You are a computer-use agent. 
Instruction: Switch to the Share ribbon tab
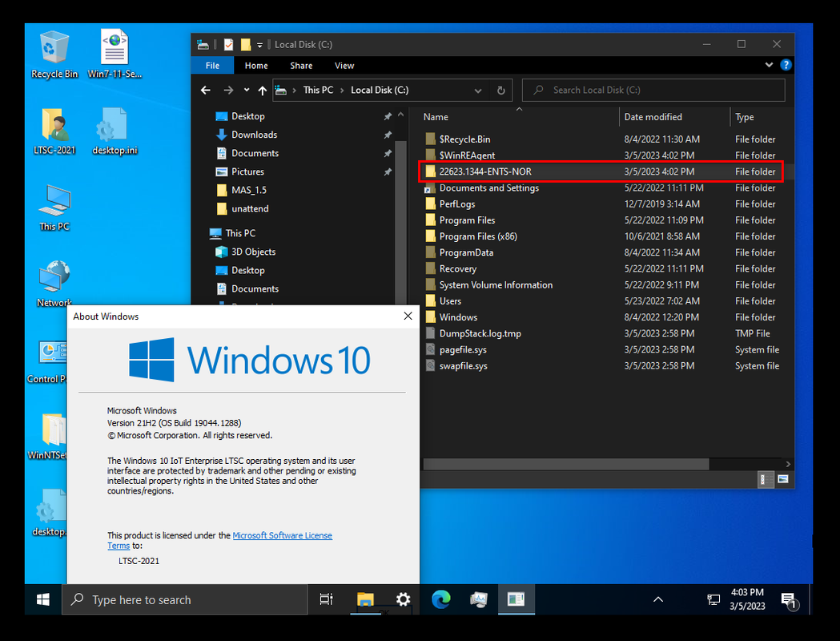(x=301, y=66)
